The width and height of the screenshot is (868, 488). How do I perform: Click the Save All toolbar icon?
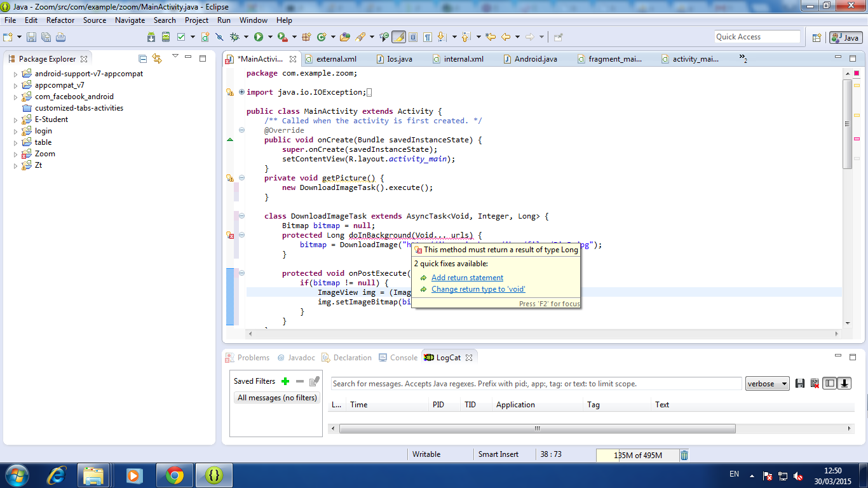coord(46,37)
